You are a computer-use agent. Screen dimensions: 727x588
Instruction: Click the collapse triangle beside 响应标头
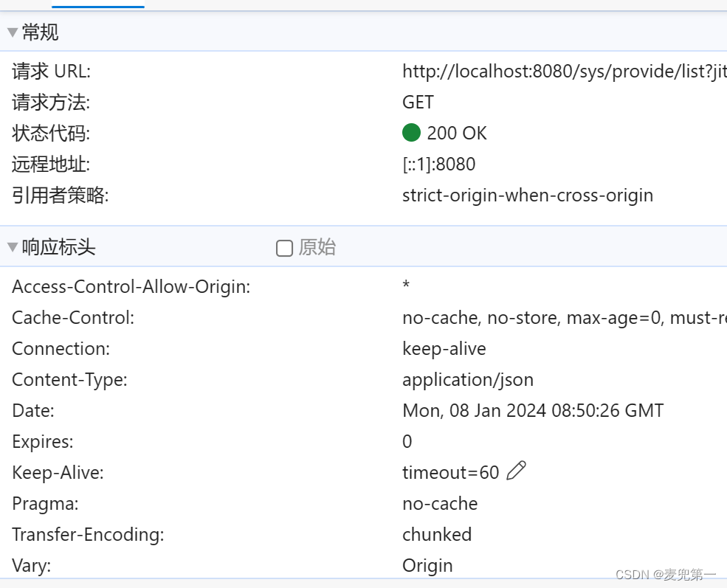click(x=12, y=247)
